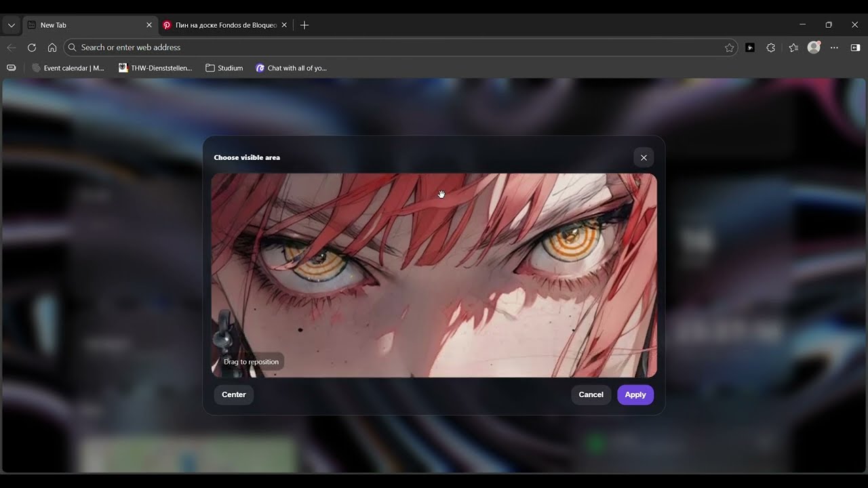Close the Choose visible area dialog
This screenshot has height=488, width=868.
[644, 157]
